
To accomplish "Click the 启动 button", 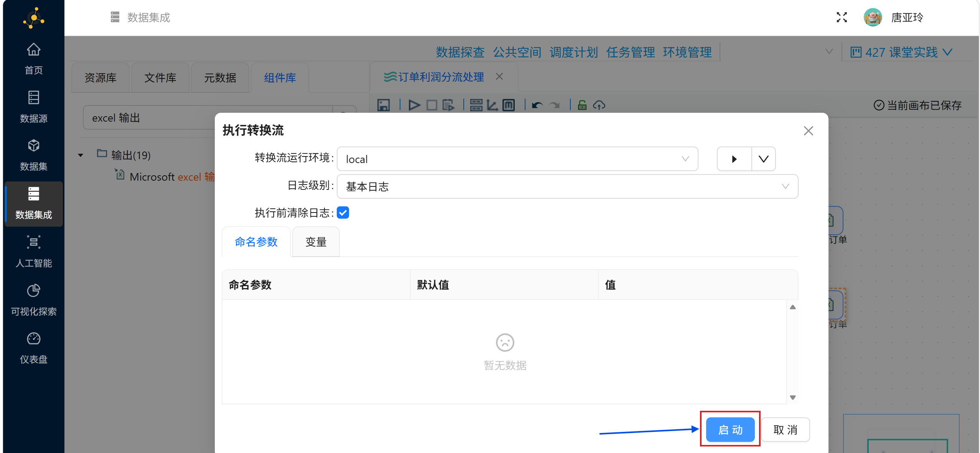I will pyautogui.click(x=730, y=429).
